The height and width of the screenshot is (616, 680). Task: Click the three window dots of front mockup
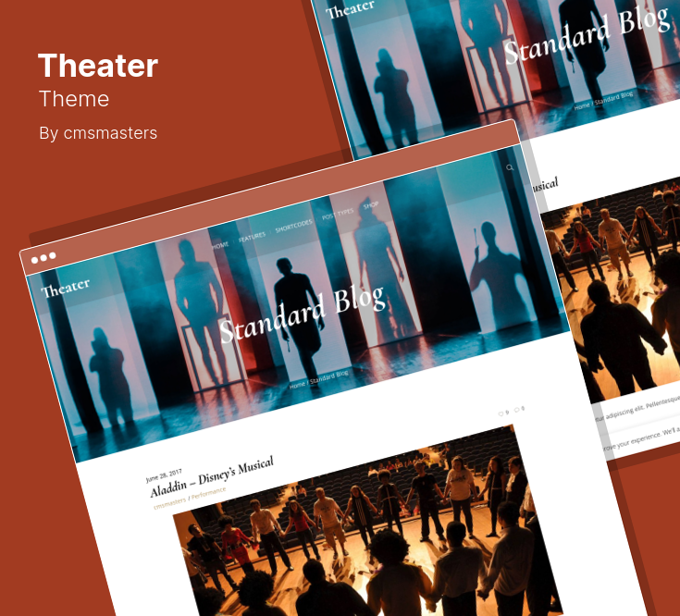coord(43,258)
